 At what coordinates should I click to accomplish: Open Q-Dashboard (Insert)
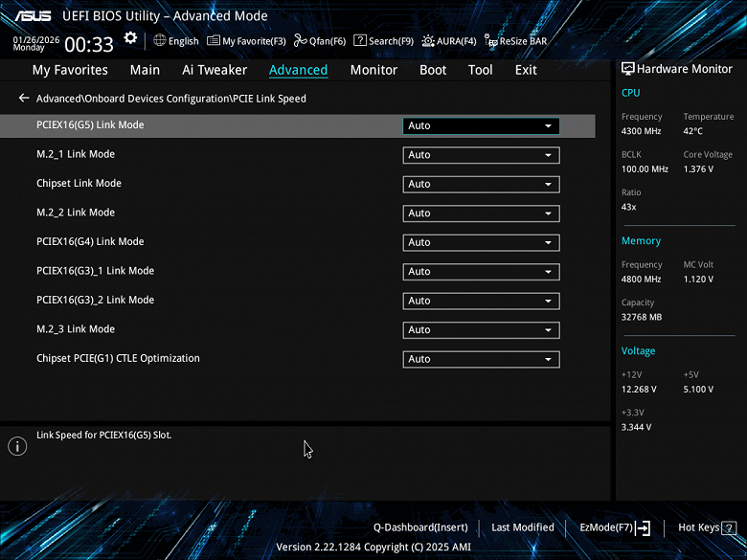tap(420, 527)
